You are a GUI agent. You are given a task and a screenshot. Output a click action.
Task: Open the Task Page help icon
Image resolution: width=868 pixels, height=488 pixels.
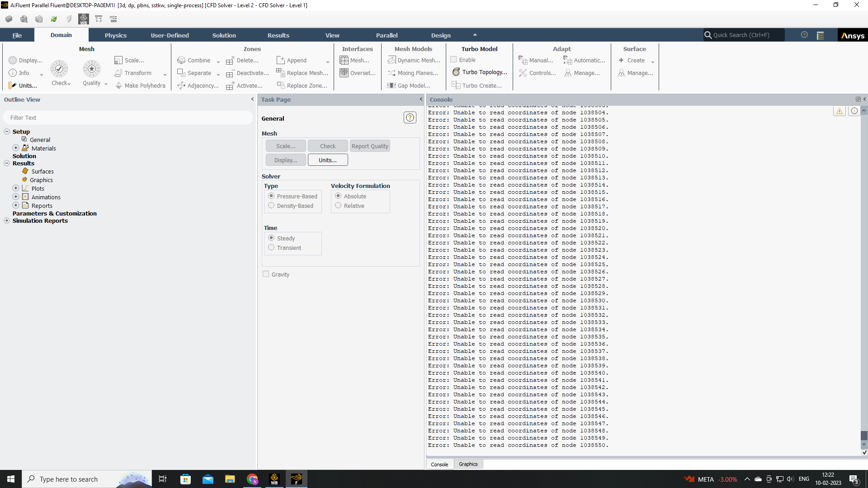[x=410, y=118]
